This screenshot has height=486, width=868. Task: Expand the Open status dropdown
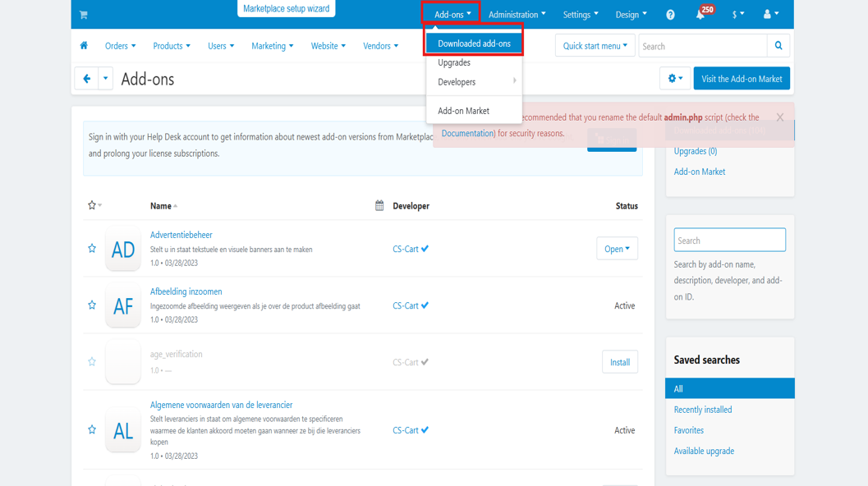click(617, 249)
